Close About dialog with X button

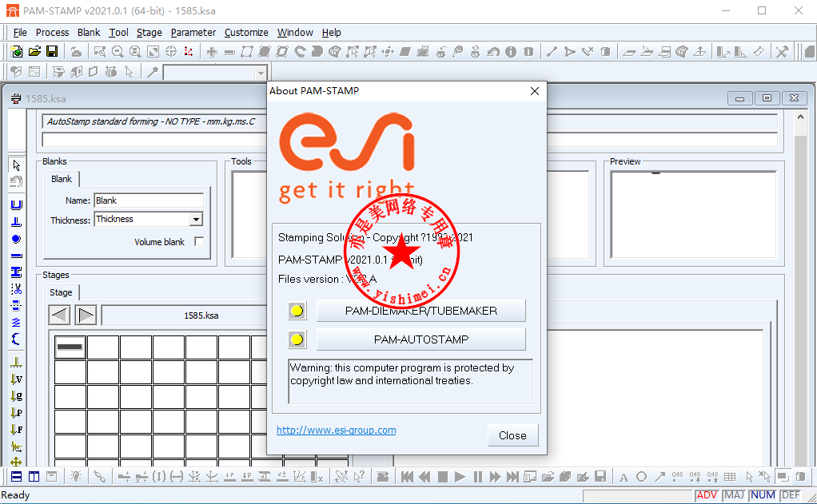535,91
